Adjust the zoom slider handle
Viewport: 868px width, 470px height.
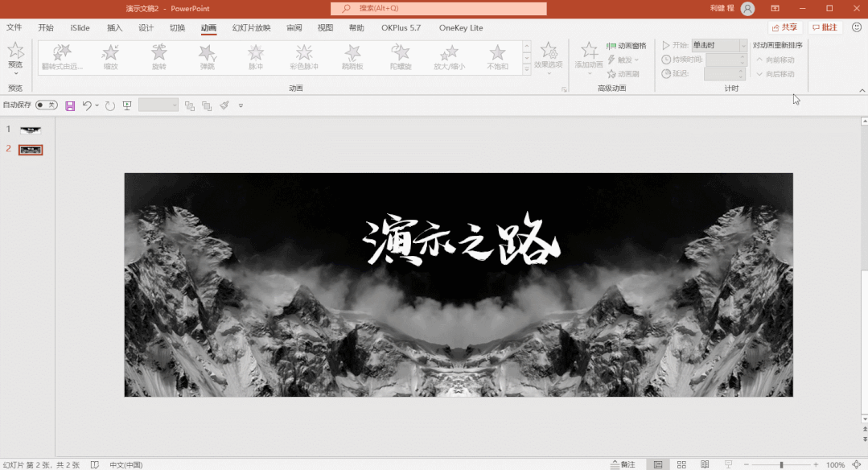pos(782,464)
